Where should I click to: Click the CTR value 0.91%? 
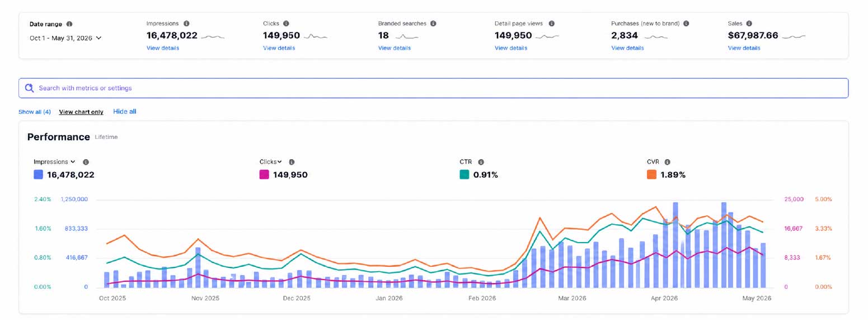pyautogui.click(x=486, y=175)
